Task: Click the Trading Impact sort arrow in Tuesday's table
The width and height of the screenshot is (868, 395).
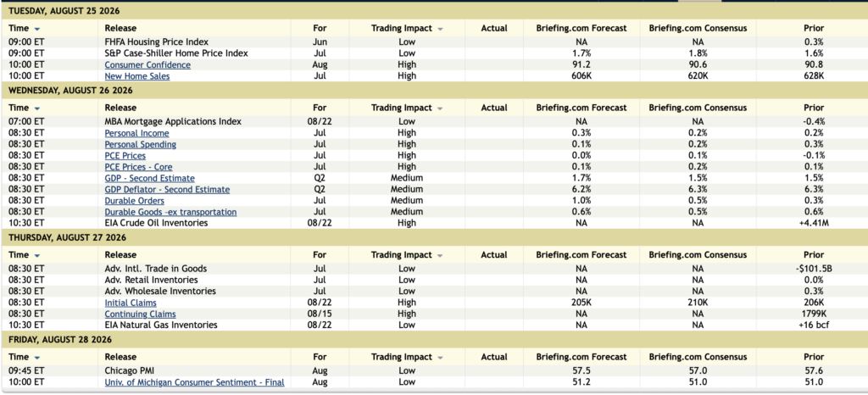Action: tap(440, 29)
